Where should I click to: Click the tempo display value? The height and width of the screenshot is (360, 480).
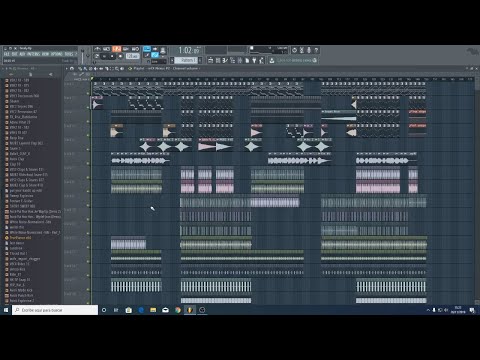[x=132, y=56]
